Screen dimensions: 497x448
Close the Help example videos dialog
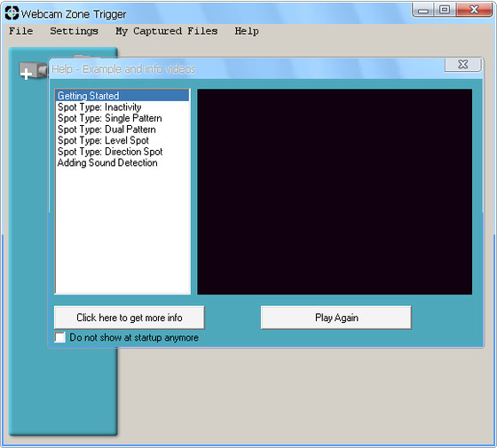[x=463, y=65]
